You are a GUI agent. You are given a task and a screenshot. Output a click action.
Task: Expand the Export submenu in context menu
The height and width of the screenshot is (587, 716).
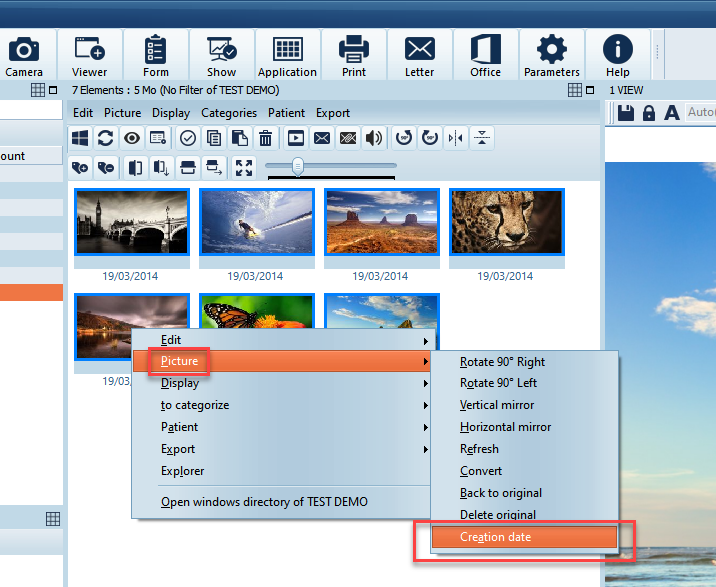pyautogui.click(x=178, y=449)
